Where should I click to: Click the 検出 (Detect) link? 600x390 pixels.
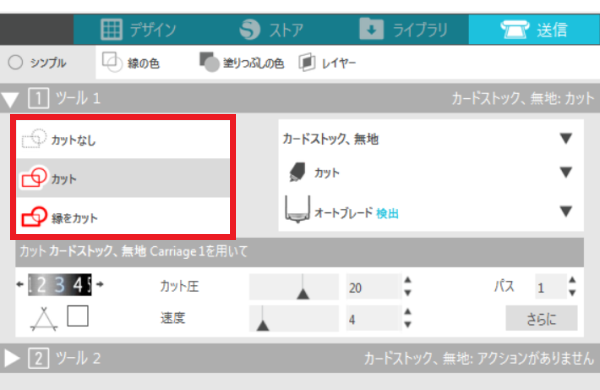point(387,214)
